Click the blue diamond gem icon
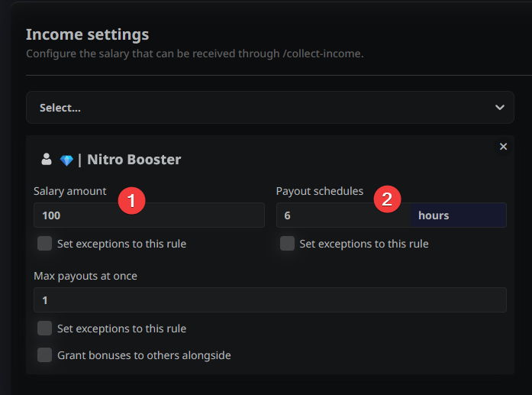This screenshot has height=395, width=532. pyautogui.click(x=66, y=160)
